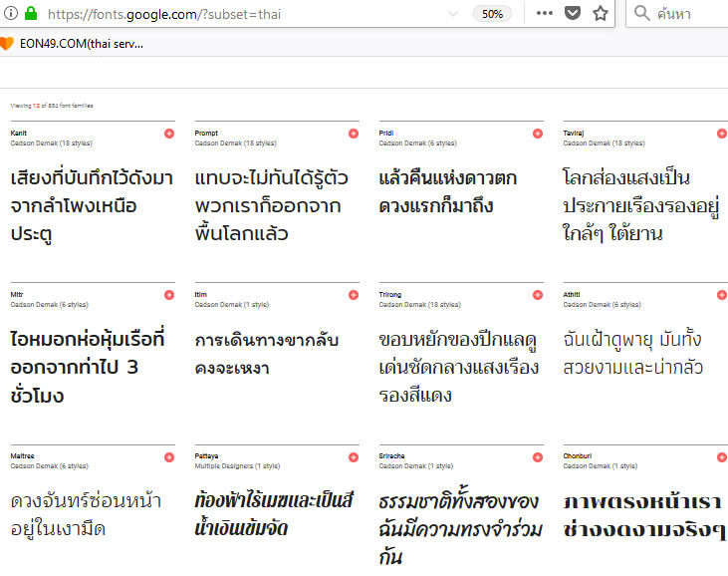Click the green secure lock icon

point(31,13)
